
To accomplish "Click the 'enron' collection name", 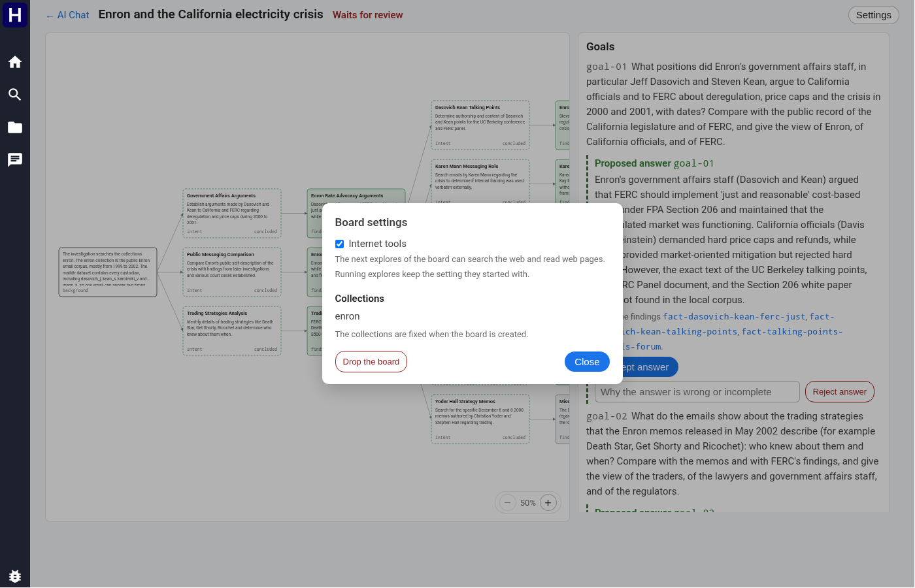I will [x=348, y=316].
